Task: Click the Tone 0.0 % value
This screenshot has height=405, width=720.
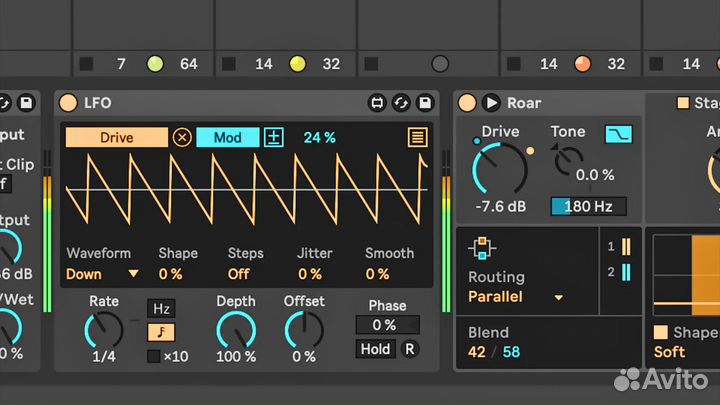Action: 595,175
